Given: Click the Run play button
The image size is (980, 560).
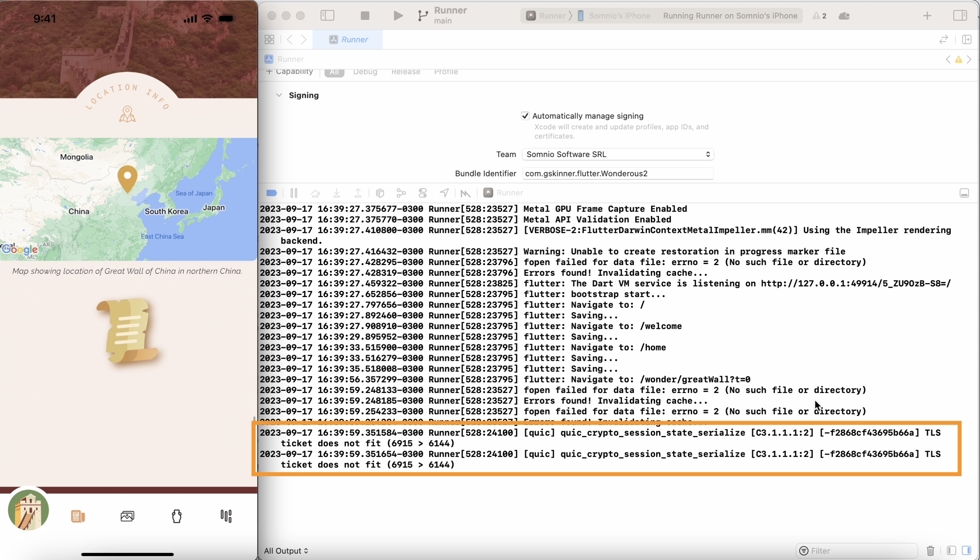Looking at the screenshot, I should click(398, 16).
